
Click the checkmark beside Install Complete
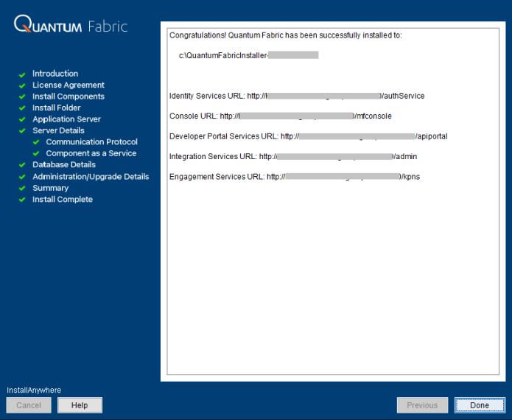[x=22, y=200]
